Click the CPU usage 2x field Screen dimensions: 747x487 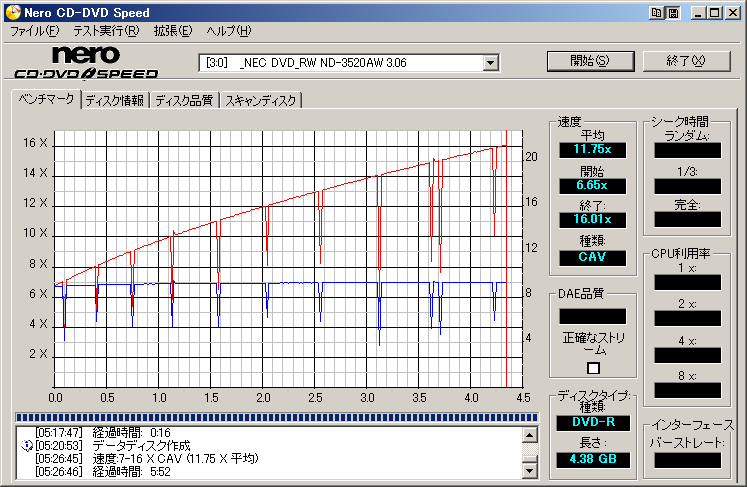pos(687,318)
